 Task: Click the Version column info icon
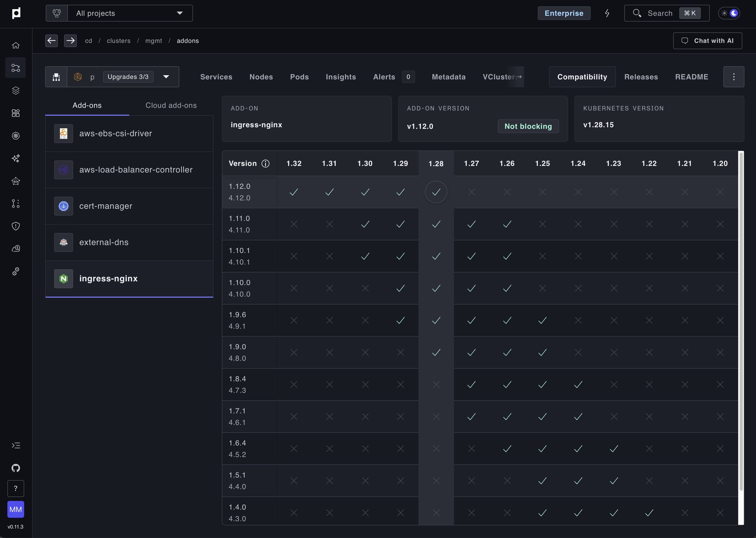pos(266,163)
